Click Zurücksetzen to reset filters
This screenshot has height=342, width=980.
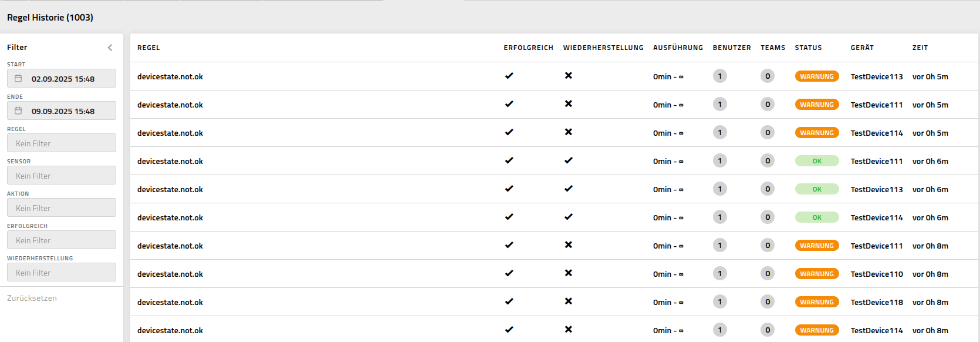(x=32, y=299)
